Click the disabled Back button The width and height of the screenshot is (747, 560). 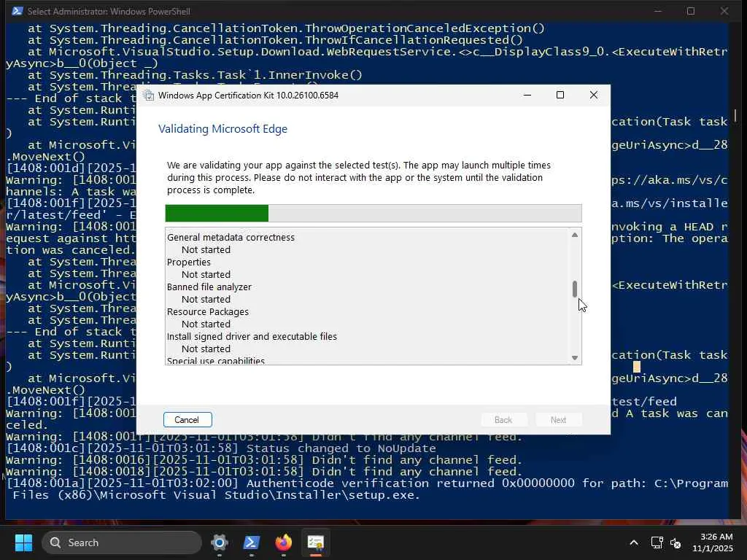(x=503, y=419)
